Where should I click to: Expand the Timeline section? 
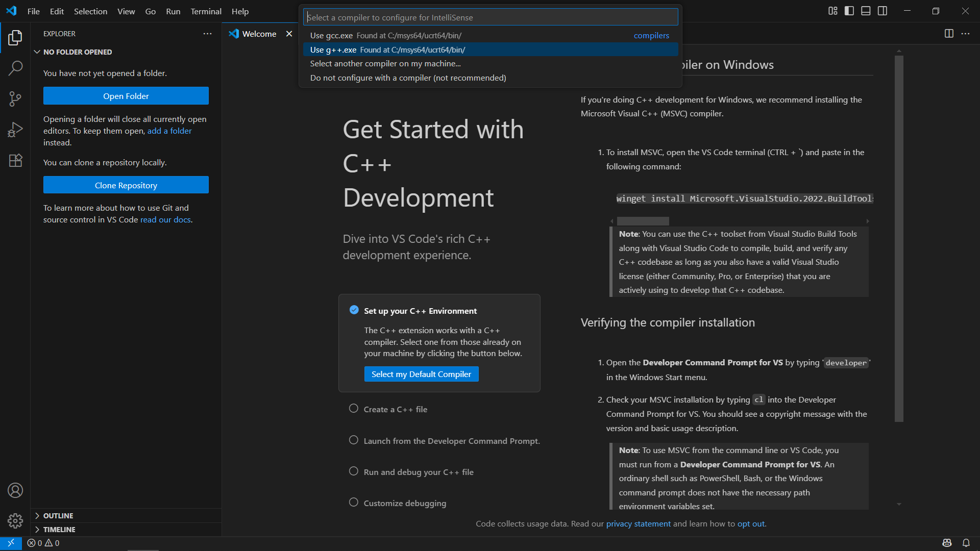(x=126, y=530)
